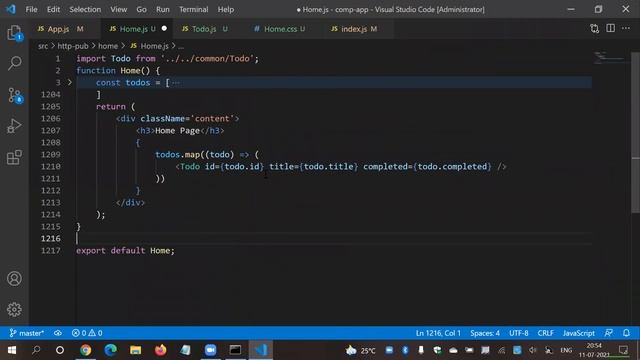Screen dimensions: 640x360
Task: Change end of line sequence CRLF
Action: click(545, 333)
